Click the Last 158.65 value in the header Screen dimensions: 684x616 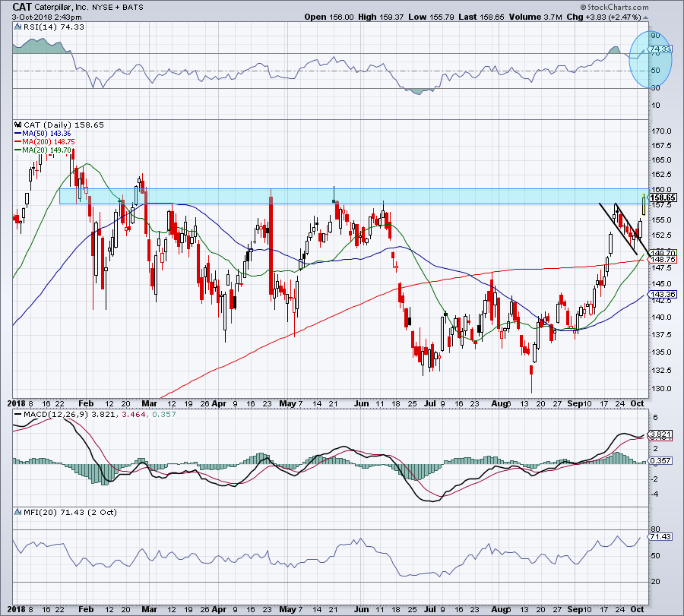click(x=481, y=17)
